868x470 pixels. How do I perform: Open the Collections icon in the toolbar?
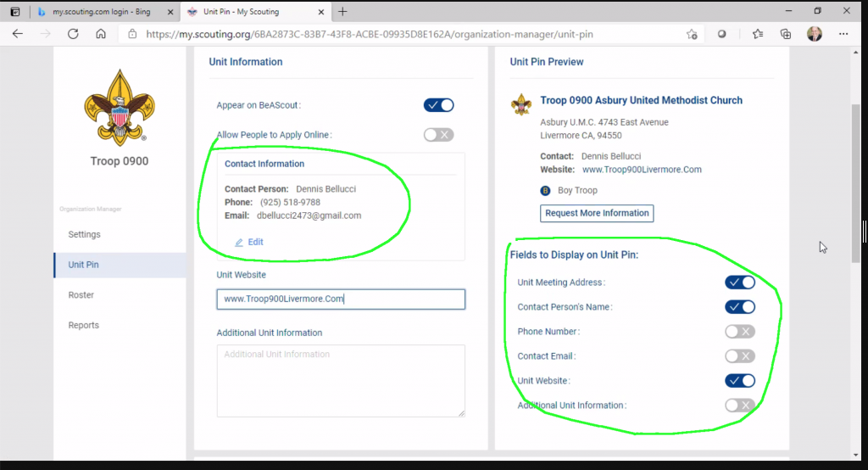(786, 34)
